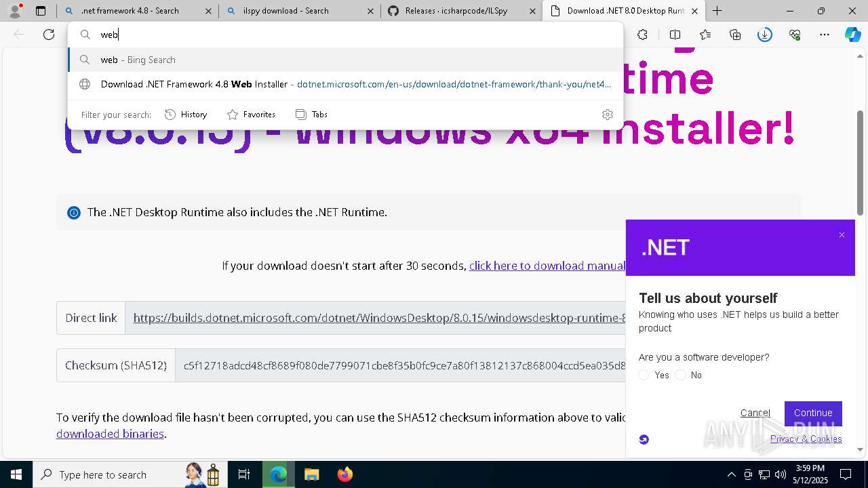Image resolution: width=868 pixels, height=488 pixels.
Task: Open the search settings gear icon
Action: click(608, 115)
